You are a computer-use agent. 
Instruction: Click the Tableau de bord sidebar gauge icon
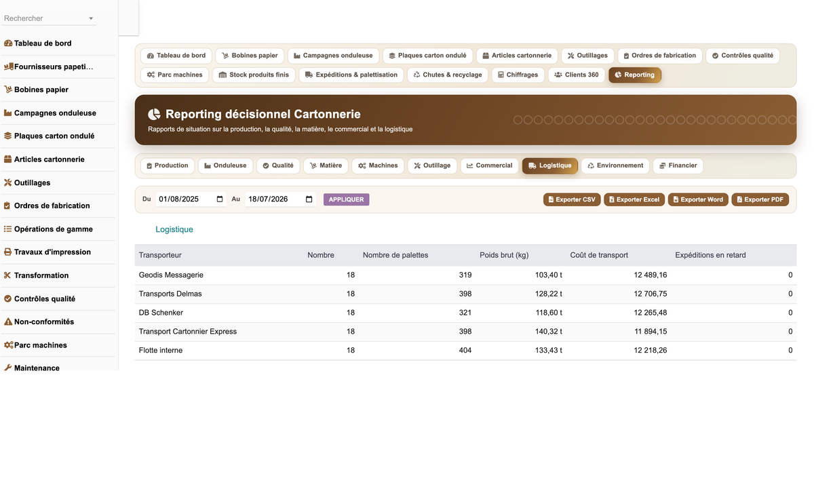click(8, 43)
